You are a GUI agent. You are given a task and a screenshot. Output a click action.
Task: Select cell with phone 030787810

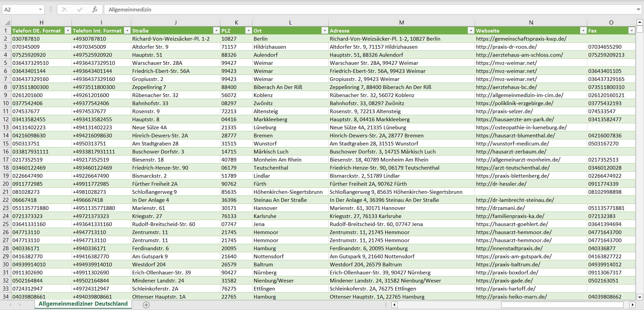point(41,39)
